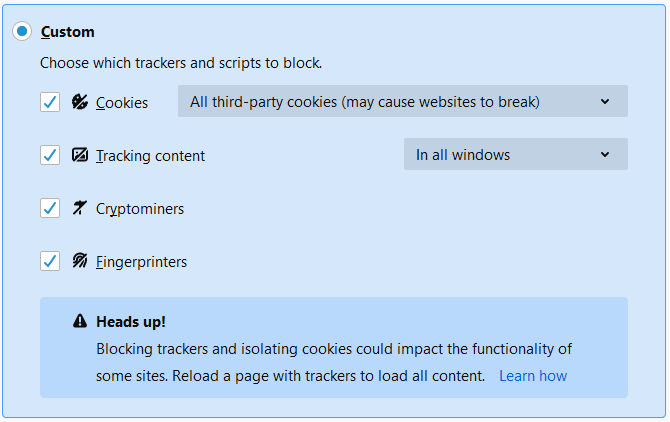Viewport: 670px width, 422px height.
Task: Click the Heads up! heading
Action: coord(131,322)
